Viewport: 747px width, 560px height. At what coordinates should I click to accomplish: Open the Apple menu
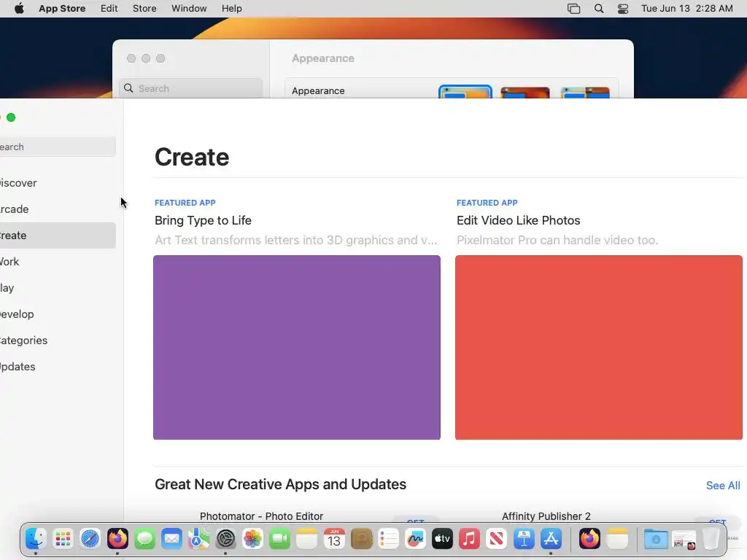point(19,9)
